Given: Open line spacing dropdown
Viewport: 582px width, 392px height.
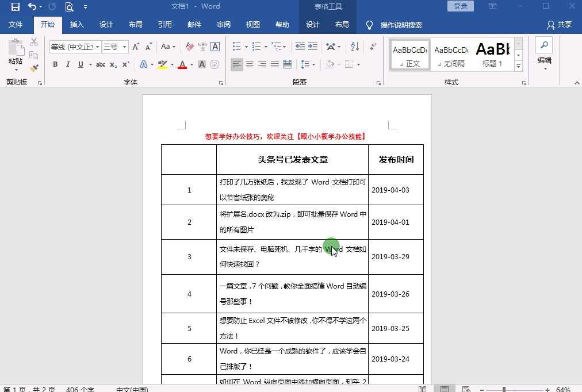Looking at the screenshot, I should (x=308, y=64).
